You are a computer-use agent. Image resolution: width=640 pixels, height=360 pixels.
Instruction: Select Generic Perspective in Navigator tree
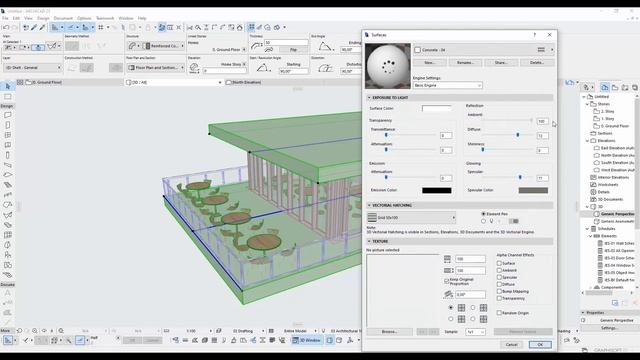[617, 214]
